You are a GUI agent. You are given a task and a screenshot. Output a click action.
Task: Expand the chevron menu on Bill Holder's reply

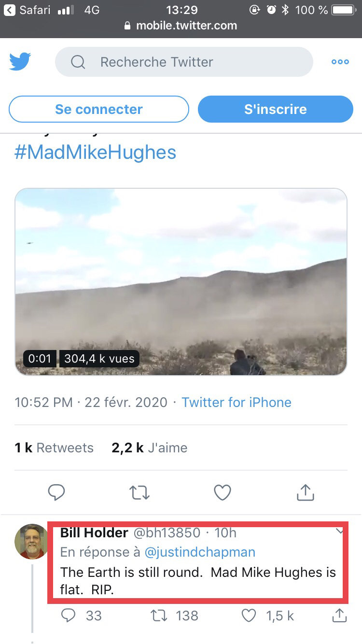(340, 532)
